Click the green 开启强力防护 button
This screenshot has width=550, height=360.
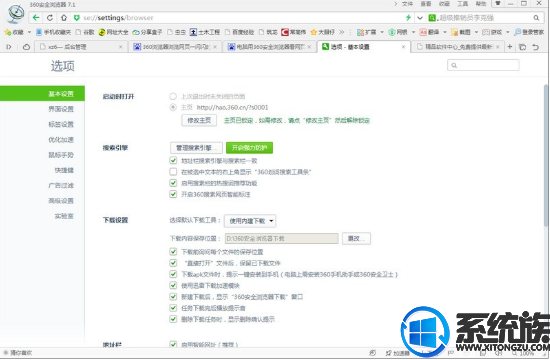[x=249, y=148]
